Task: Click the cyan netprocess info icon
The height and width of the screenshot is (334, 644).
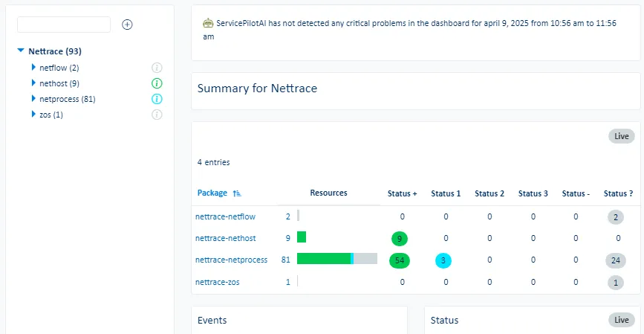Action: point(157,99)
